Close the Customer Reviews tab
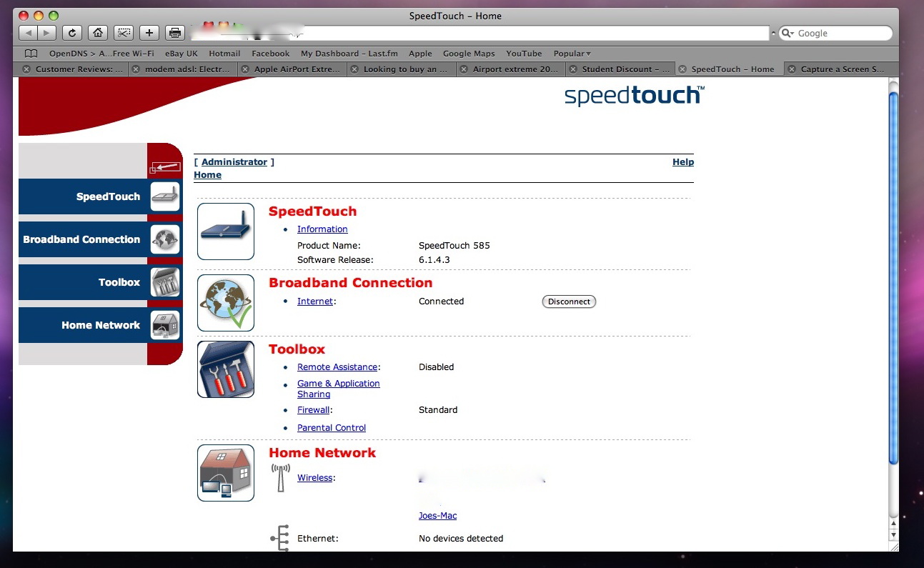Image resolution: width=924 pixels, height=568 pixels. [x=26, y=69]
